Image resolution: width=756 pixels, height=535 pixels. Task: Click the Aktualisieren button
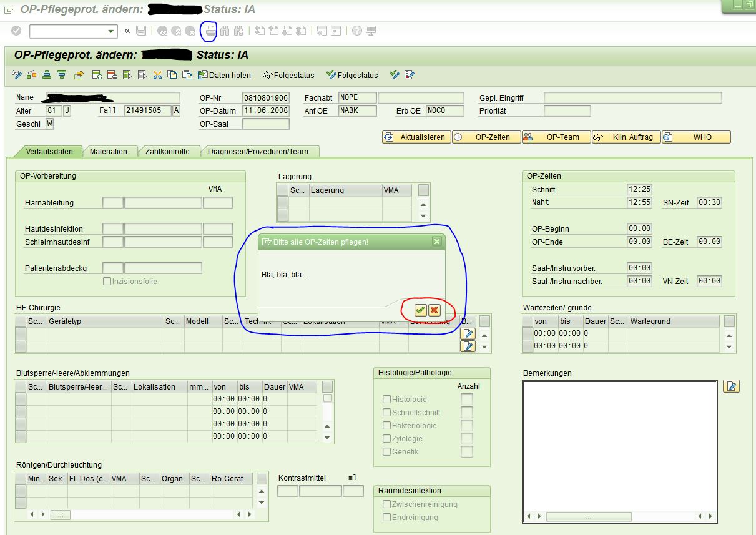[416, 137]
